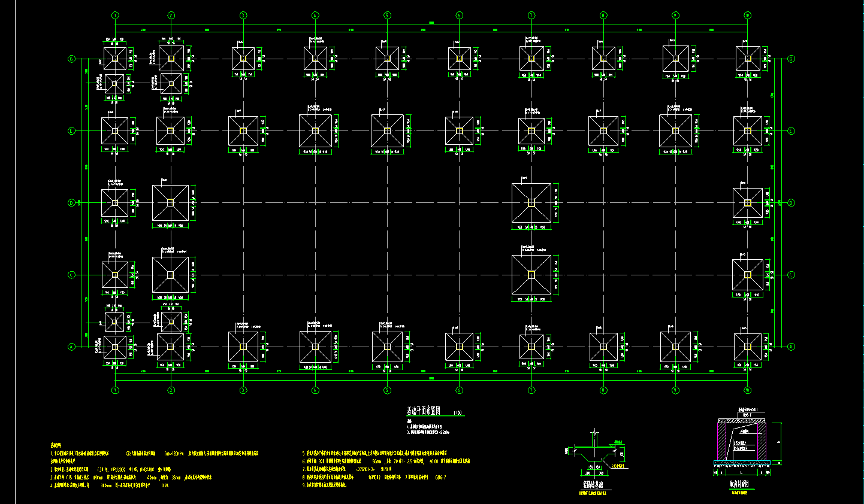Screen dimensions: 864x504
Task: Select the drawing title 基础平面布置图
Action: pyautogui.click(x=424, y=411)
